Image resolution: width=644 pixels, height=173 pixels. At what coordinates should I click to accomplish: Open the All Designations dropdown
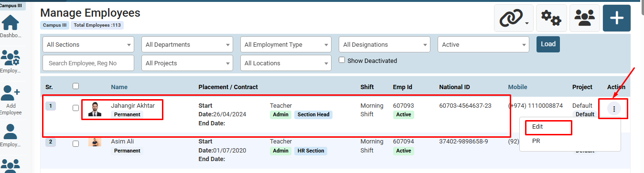tap(385, 44)
